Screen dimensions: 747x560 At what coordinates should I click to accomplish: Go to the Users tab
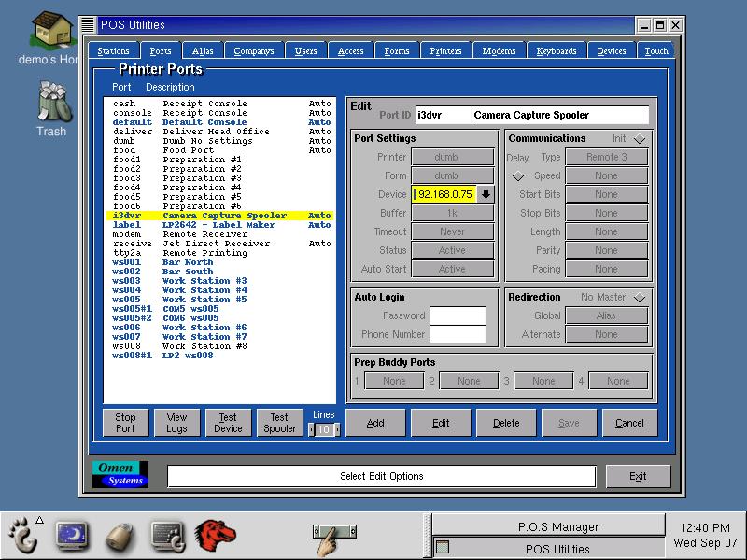click(x=306, y=51)
